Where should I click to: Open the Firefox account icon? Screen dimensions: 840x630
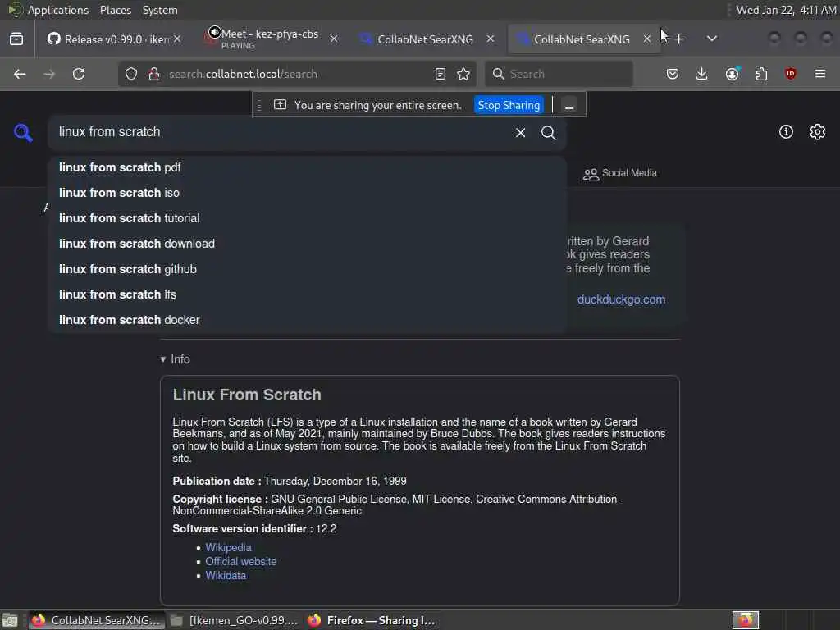733,74
